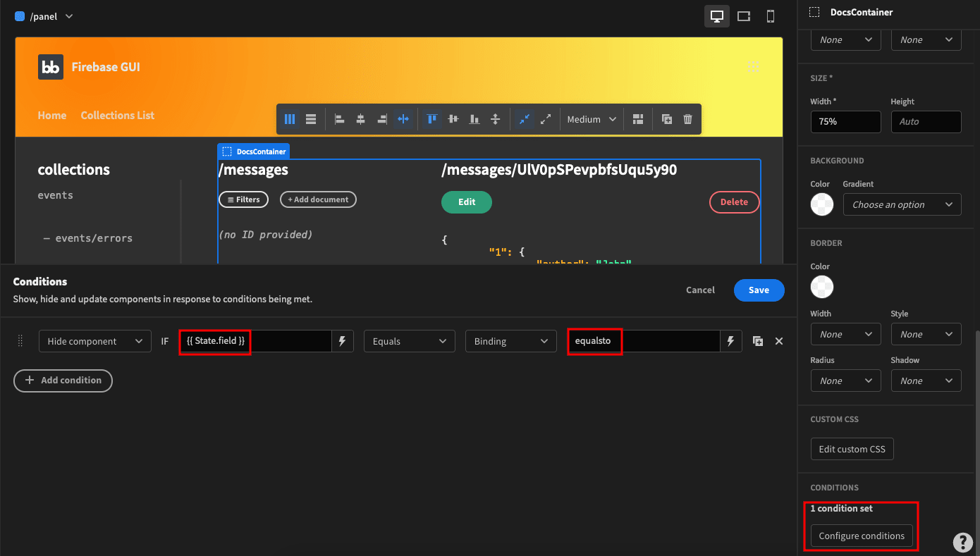Screen dimensions: 980x556
Task: Click Configure conditions button
Action: [862, 536]
